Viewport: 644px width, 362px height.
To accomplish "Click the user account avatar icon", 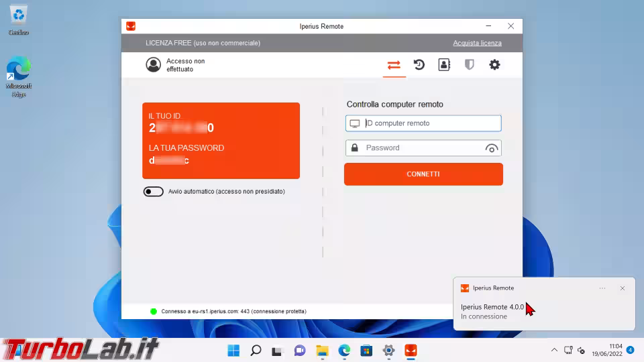I will (x=154, y=65).
